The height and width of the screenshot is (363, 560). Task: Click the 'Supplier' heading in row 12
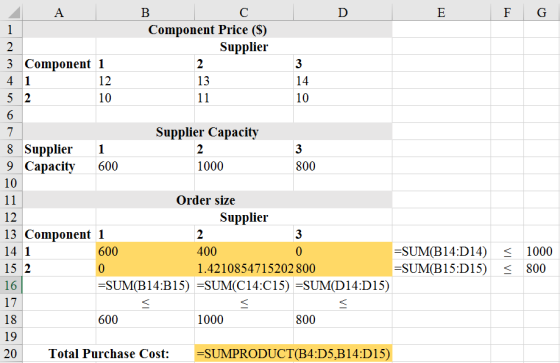point(244,217)
